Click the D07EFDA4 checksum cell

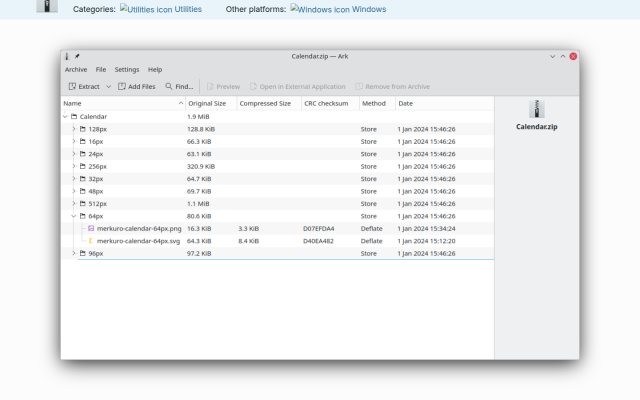[318, 229]
